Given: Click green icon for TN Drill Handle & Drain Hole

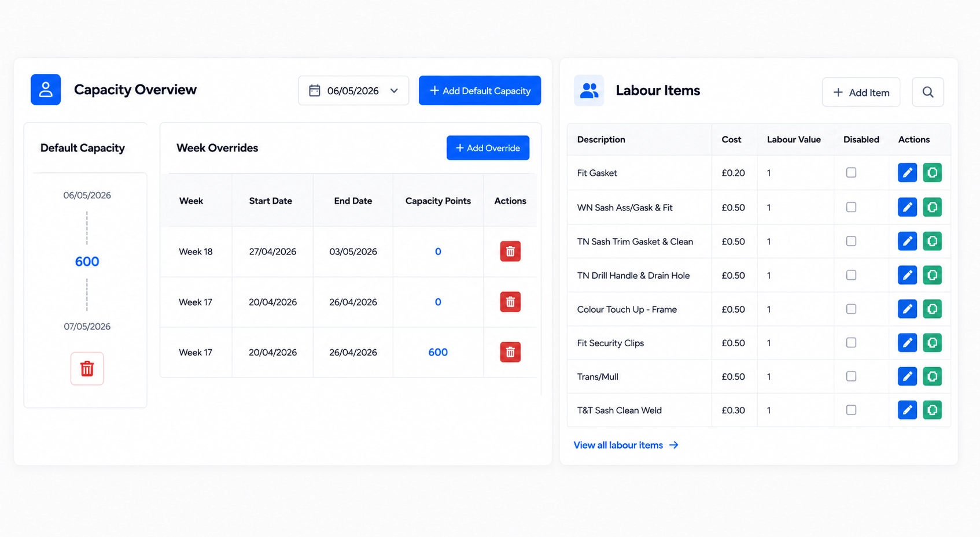Looking at the screenshot, I should tap(932, 275).
